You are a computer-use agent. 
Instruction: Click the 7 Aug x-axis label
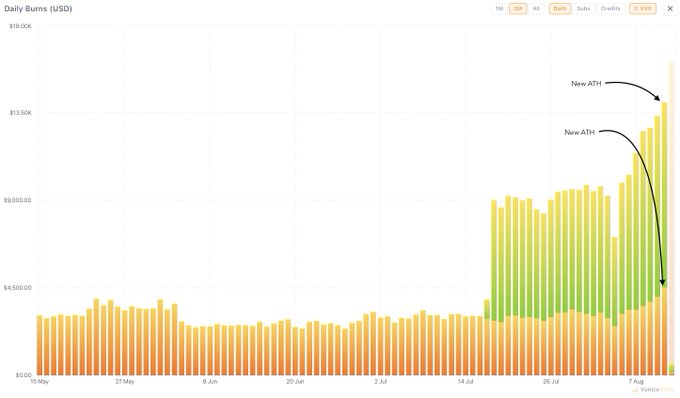pos(636,382)
